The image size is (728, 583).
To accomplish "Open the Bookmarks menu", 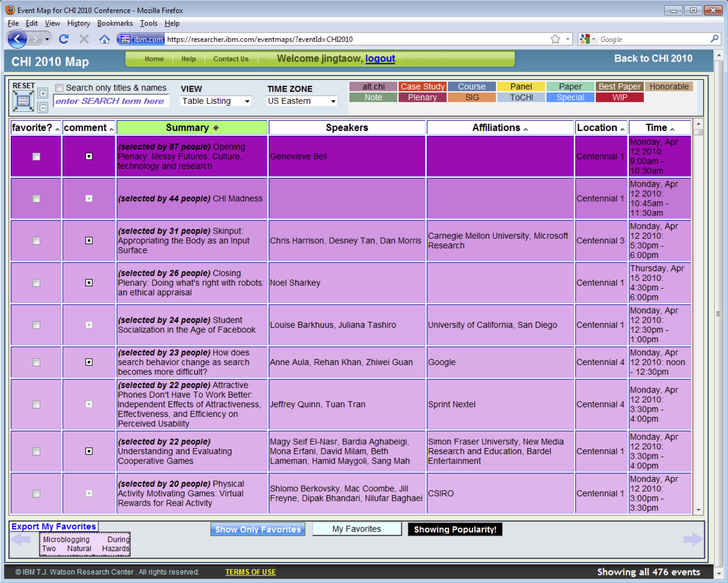I will (115, 23).
